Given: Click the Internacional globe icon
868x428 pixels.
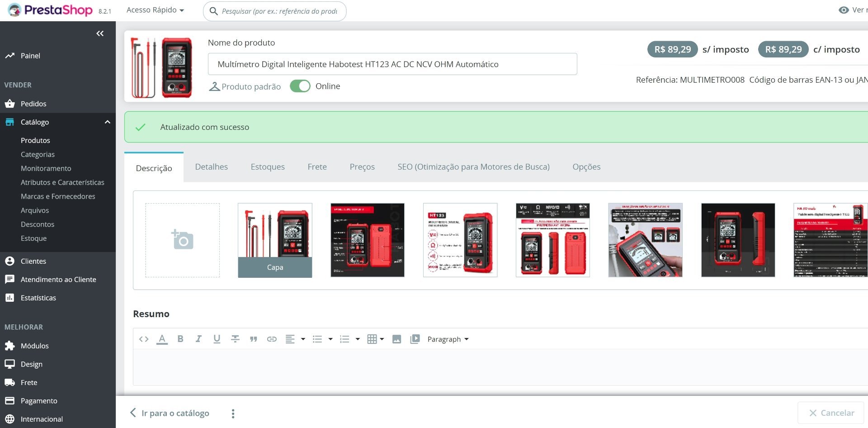Looking at the screenshot, I should 9,419.
